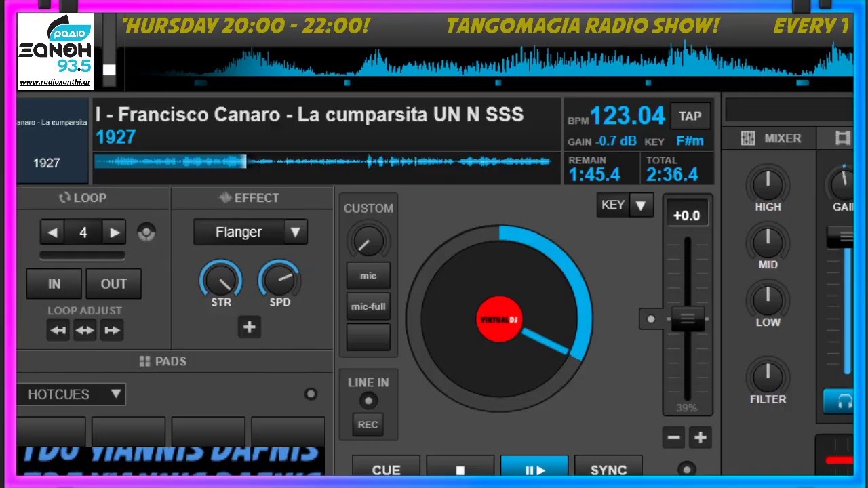Turn the CUSTOM knob

click(368, 241)
